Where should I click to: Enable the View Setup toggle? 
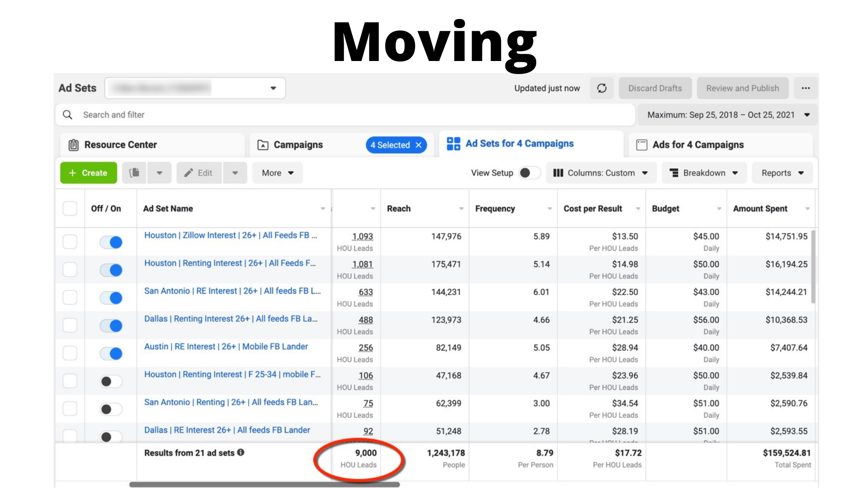coord(529,173)
